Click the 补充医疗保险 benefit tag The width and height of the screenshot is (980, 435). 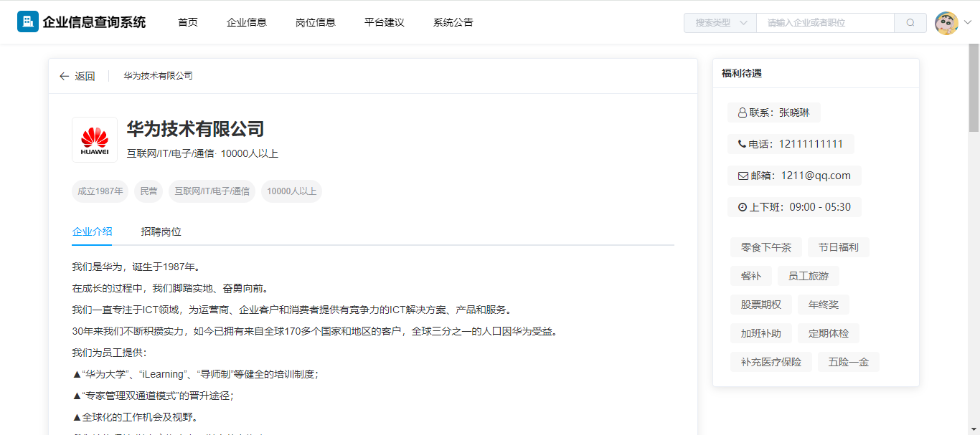click(x=771, y=362)
